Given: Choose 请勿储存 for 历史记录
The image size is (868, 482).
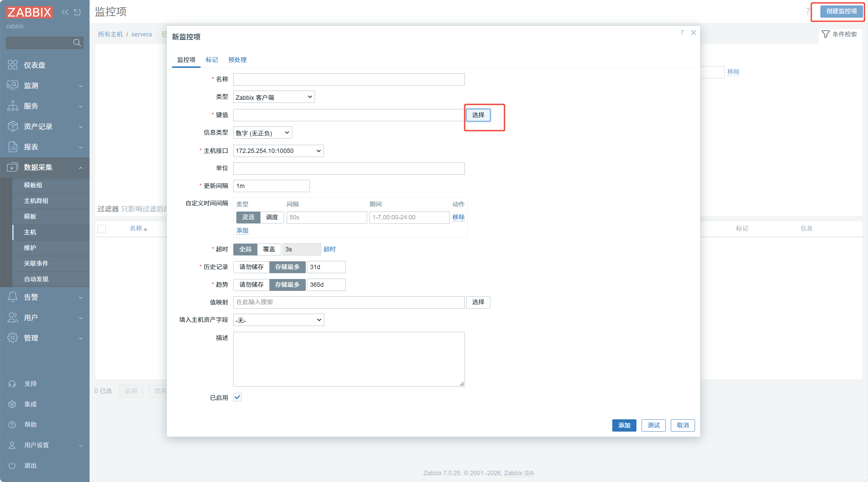Looking at the screenshot, I should 251,267.
